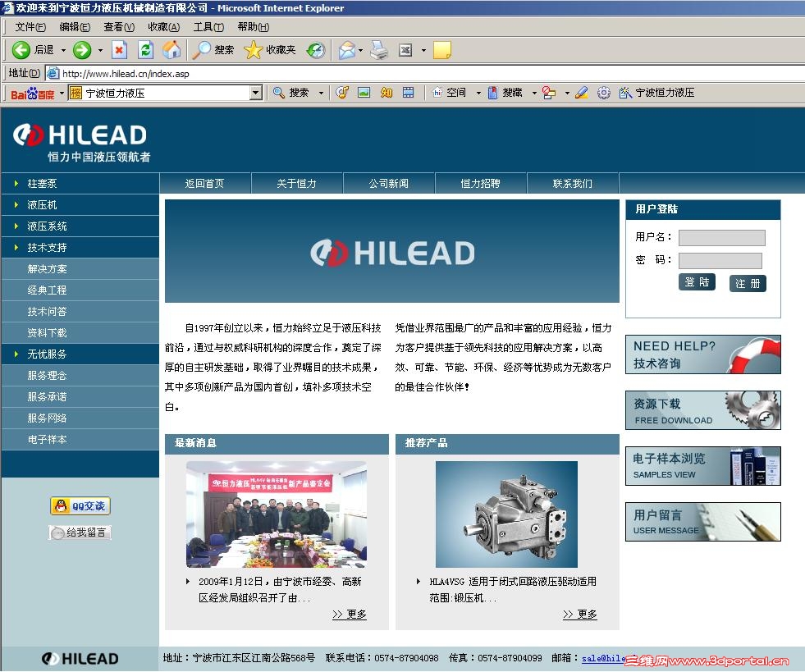Refresh the page with green arrows icon
The height and width of the screenshot is (672, 805).
click(x=146, y=50)
